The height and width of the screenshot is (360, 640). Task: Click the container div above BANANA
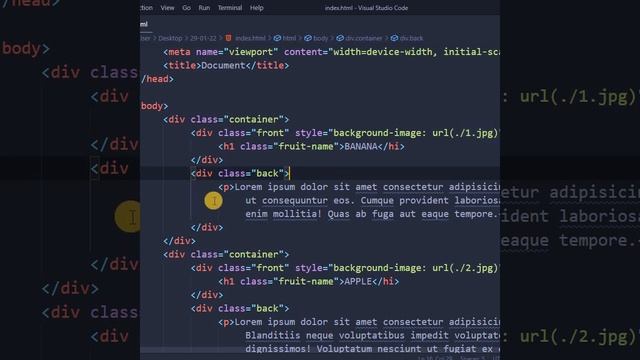pos(226,120)
